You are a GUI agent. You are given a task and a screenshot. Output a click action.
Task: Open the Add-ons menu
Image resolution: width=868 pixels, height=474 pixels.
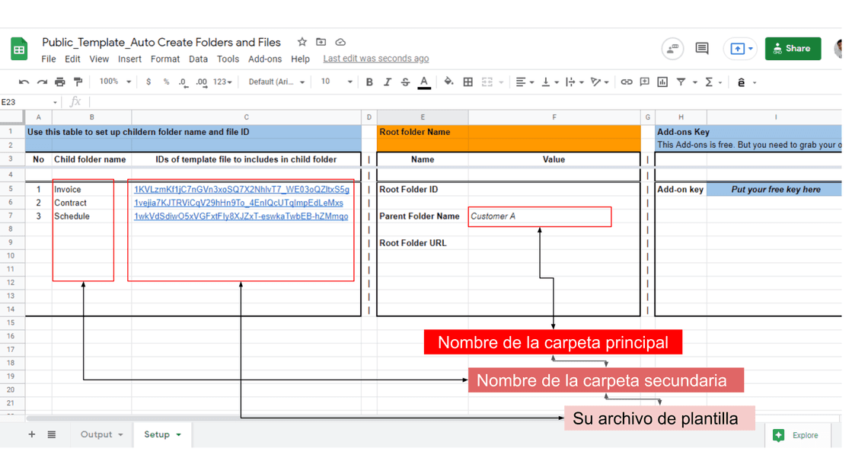265,59
